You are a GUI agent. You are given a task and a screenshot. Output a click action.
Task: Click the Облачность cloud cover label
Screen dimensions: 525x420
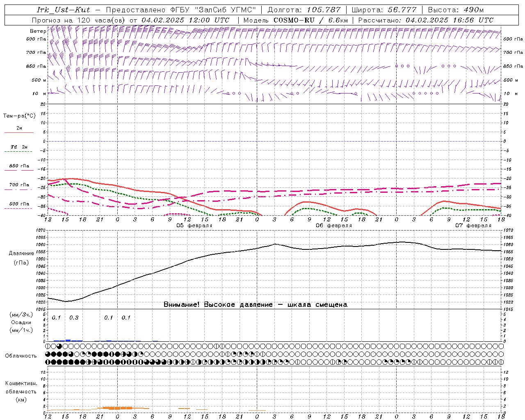pyautogui.click(x=21, y=356)
